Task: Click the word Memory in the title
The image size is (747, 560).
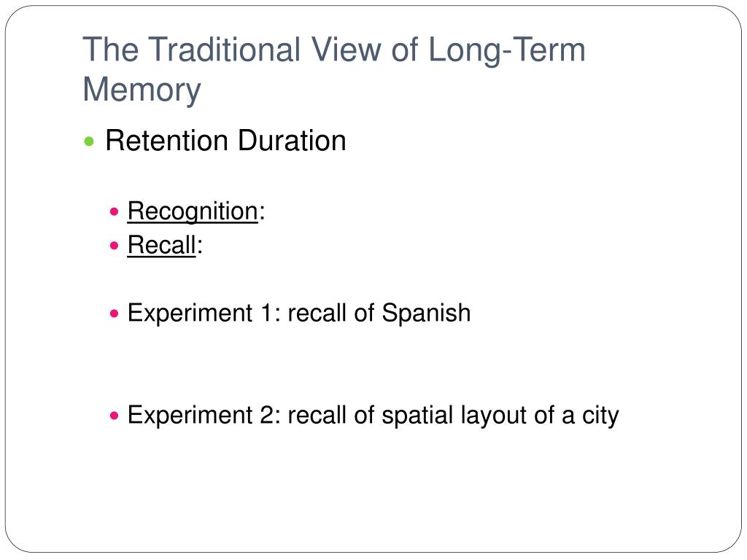Action: [x=142, y=90]
